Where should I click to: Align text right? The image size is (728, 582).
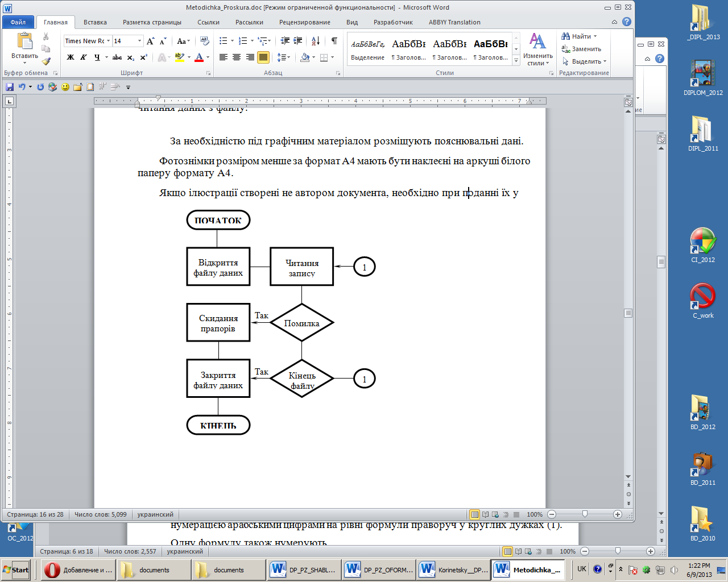[x=250, y=57]
